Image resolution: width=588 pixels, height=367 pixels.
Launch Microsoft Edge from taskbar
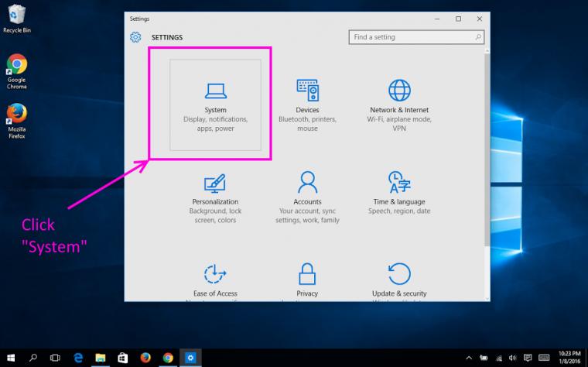click(78, 358)
